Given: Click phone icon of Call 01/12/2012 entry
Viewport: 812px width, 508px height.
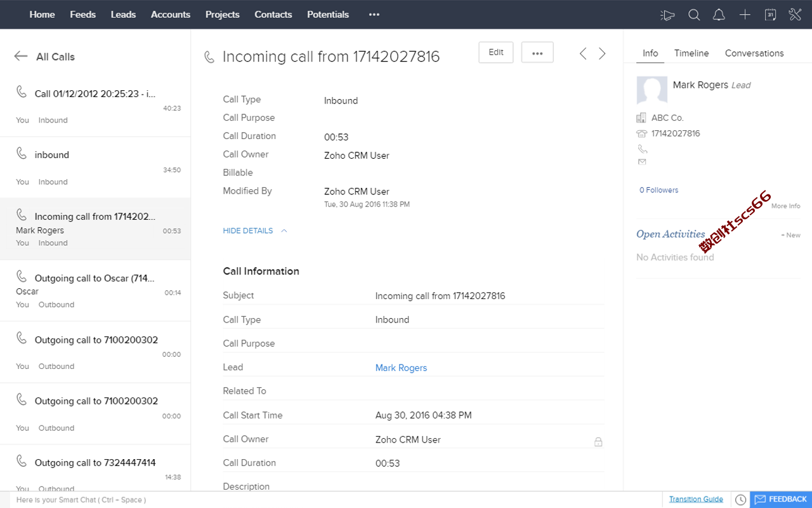Looking at the screenshot, I should tap(22, 91).
